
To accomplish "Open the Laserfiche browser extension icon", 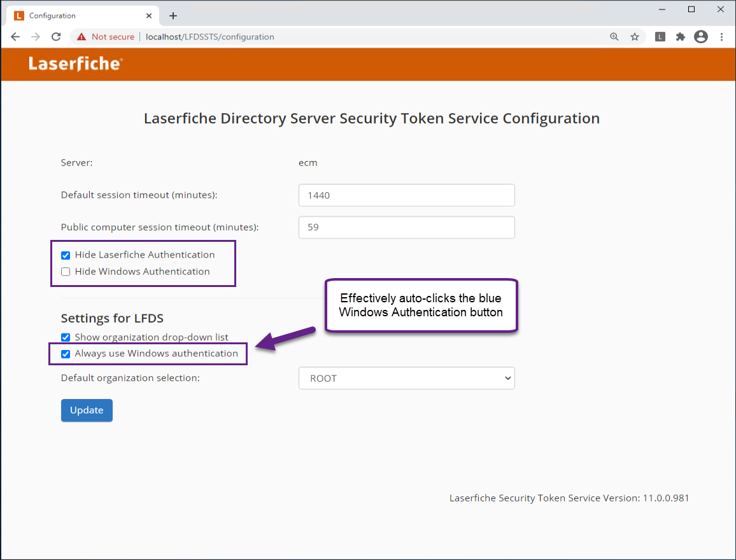I will point(660,36).
